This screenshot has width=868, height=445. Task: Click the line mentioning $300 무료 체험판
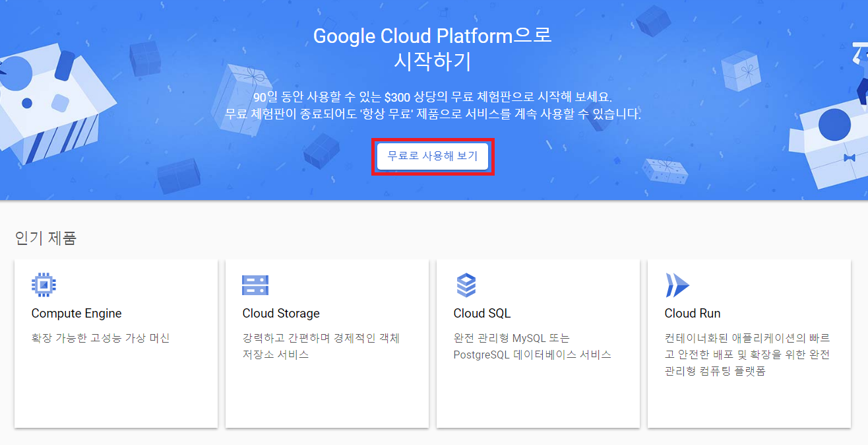433,96
